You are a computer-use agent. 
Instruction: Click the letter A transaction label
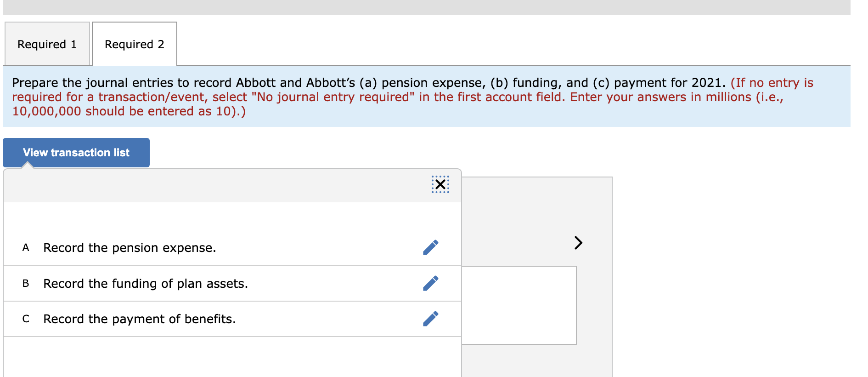tap(26, 247)
